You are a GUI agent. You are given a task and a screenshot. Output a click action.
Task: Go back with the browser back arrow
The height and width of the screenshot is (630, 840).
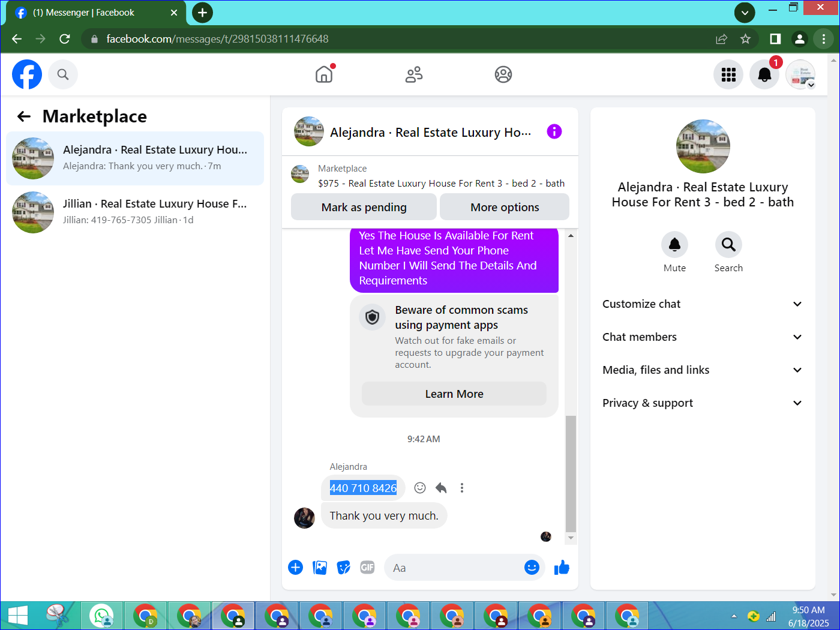pos(17,39)
